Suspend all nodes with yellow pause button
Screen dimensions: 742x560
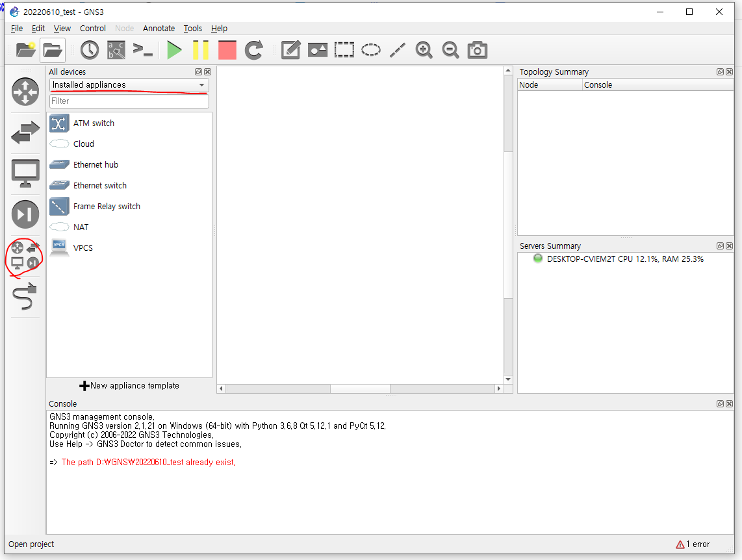click(201, 49)
